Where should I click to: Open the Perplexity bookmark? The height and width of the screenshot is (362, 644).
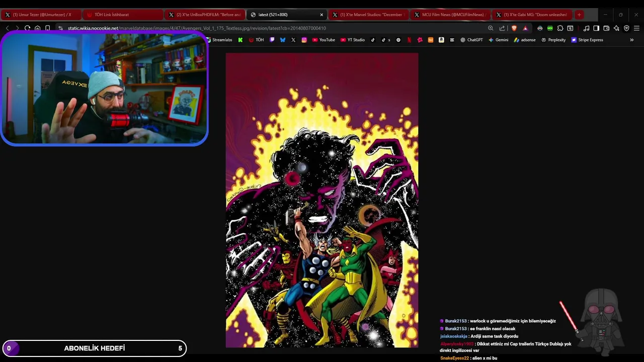pyautogui.click(x=553, y=40)
